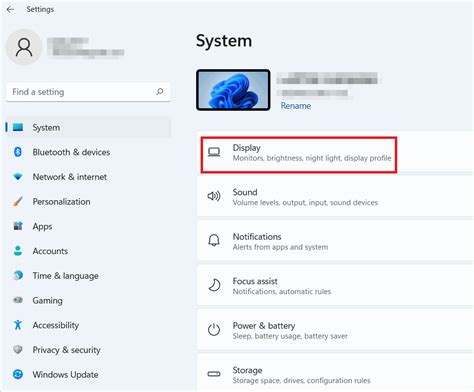Click the Privacy & security shield icon

click(18, 349)
